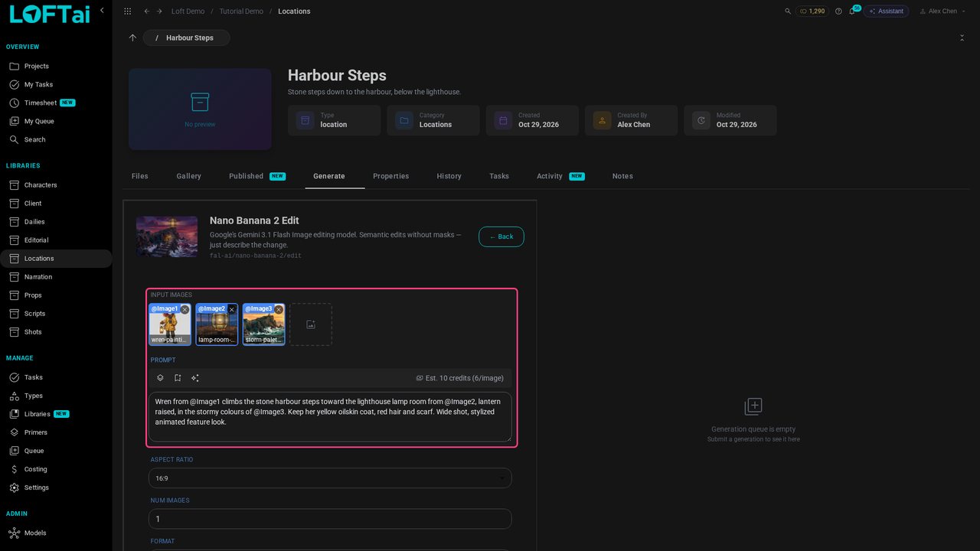Screen dimensions: 980x551
Task: Click into the prompt text area
Action: coord(330,417)
